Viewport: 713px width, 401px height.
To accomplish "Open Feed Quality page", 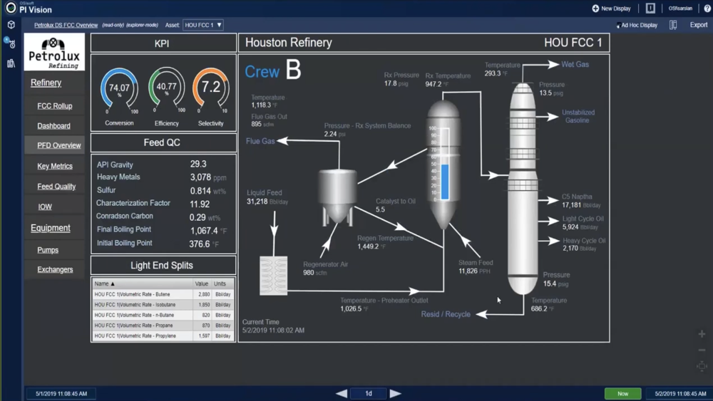I will tap(56, 186).
